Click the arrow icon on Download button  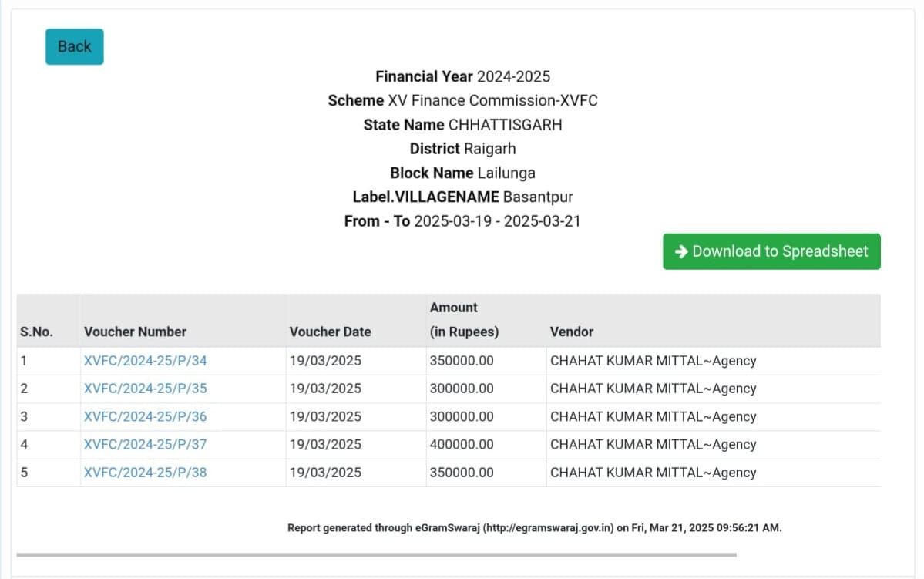[x=681, y=251]
